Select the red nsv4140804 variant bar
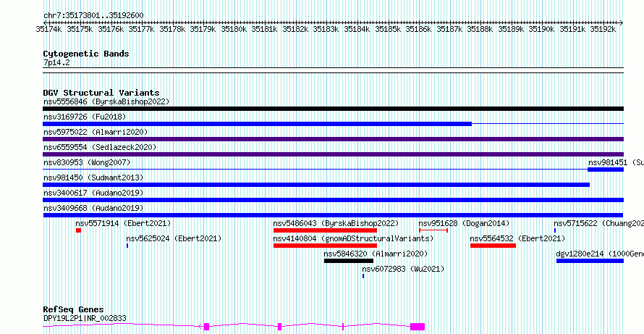This screenshot has width=644, height=334. [325, 246]
